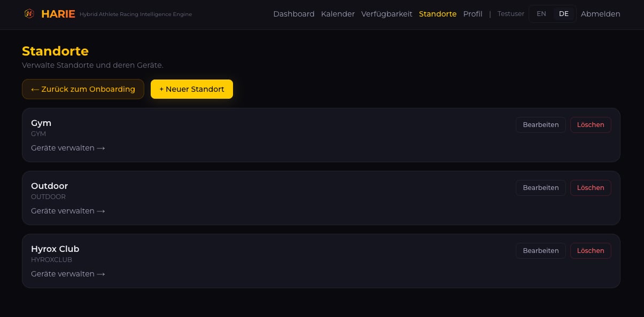Click Testuser in the top bar
This screenshot has height=317, width=644.
(510, 14)
